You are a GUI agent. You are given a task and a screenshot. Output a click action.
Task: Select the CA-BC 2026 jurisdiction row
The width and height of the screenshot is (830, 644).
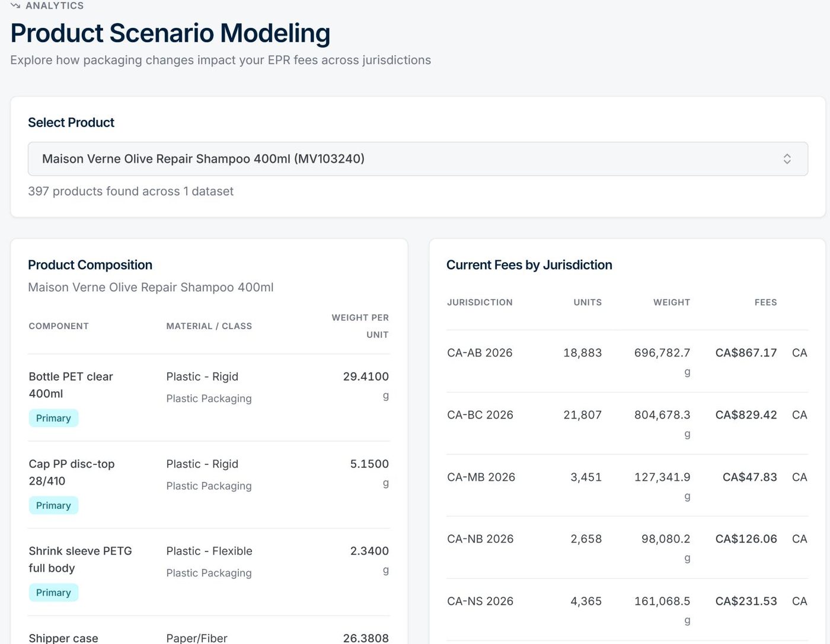coord(627,423)
